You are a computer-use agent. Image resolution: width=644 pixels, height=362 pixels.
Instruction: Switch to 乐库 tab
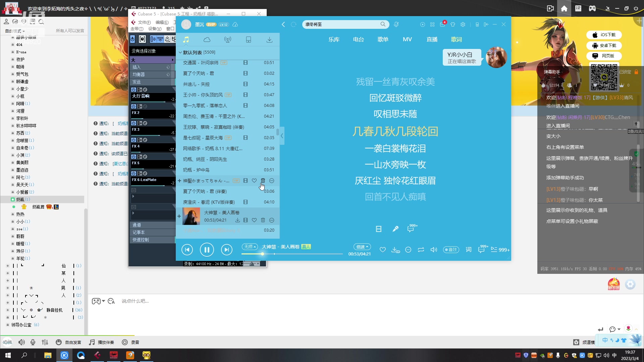pyautogui.click(x=334, y=40)
